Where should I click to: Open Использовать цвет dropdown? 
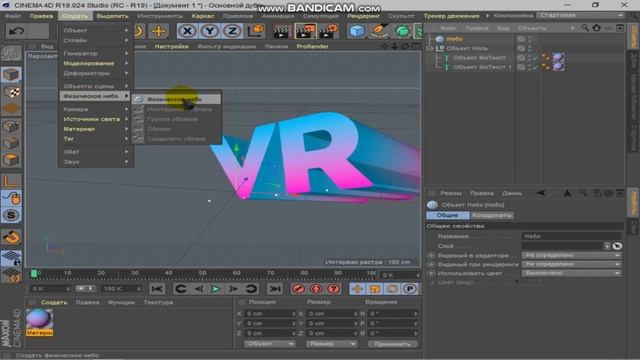point(572,273)
